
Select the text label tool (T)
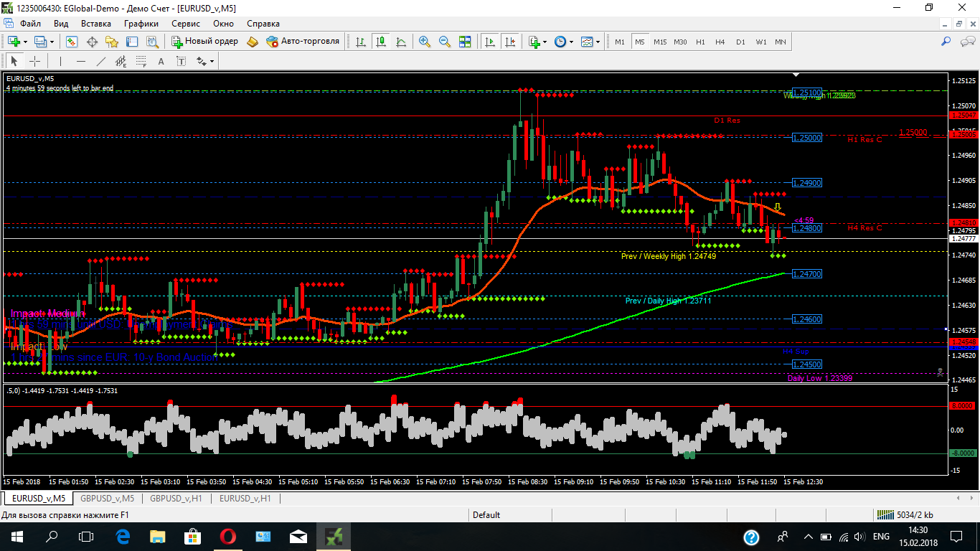point(181,61)
